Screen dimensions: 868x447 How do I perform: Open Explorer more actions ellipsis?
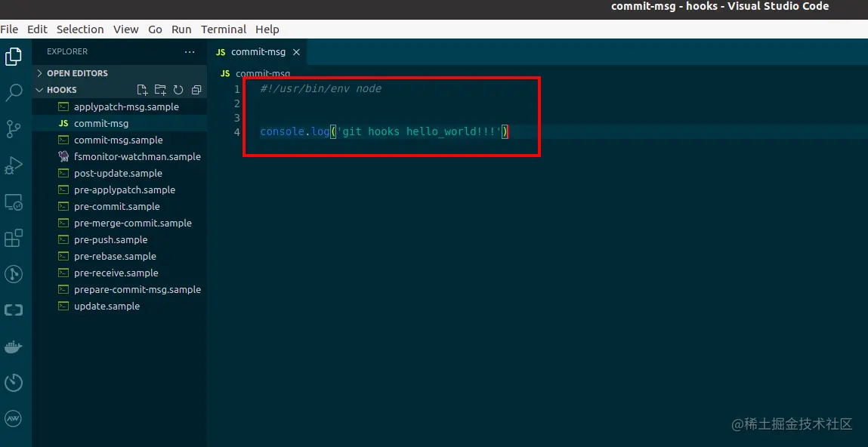coord(190,51)
